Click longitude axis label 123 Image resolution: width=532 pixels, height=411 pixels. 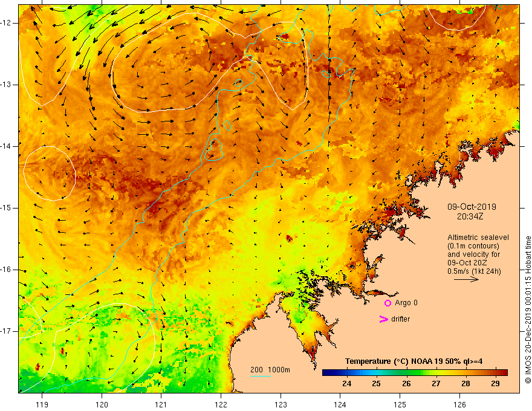point(281,404)
